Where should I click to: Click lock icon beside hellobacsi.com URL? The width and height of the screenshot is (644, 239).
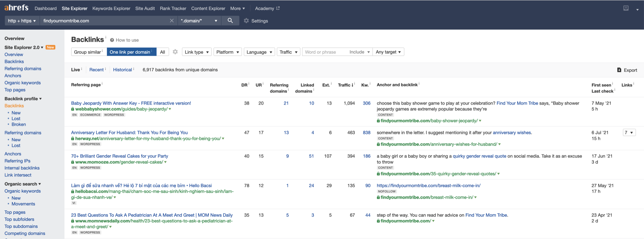(73, 191)
